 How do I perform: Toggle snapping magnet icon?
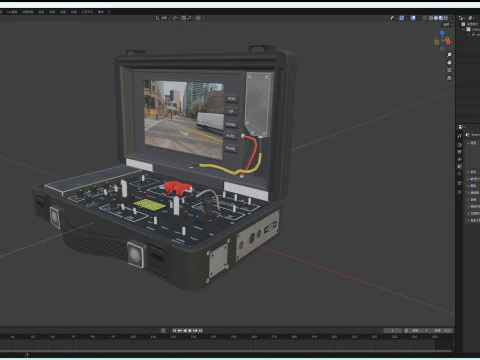184,18
